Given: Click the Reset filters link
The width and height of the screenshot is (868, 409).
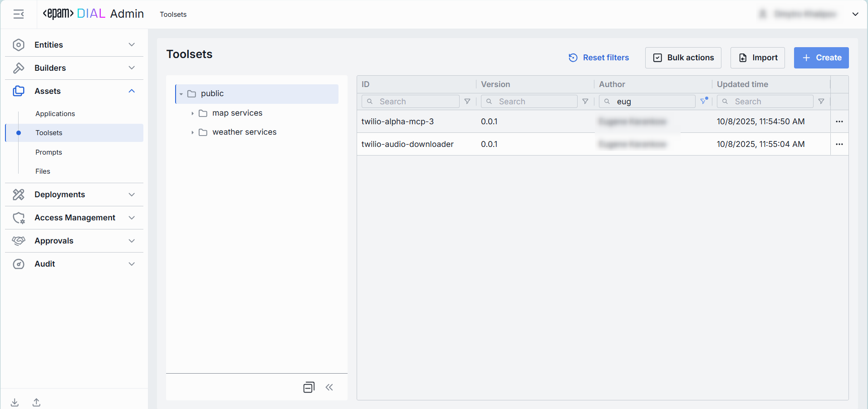Looking at the screenshot, I should (x=599, y=58).
